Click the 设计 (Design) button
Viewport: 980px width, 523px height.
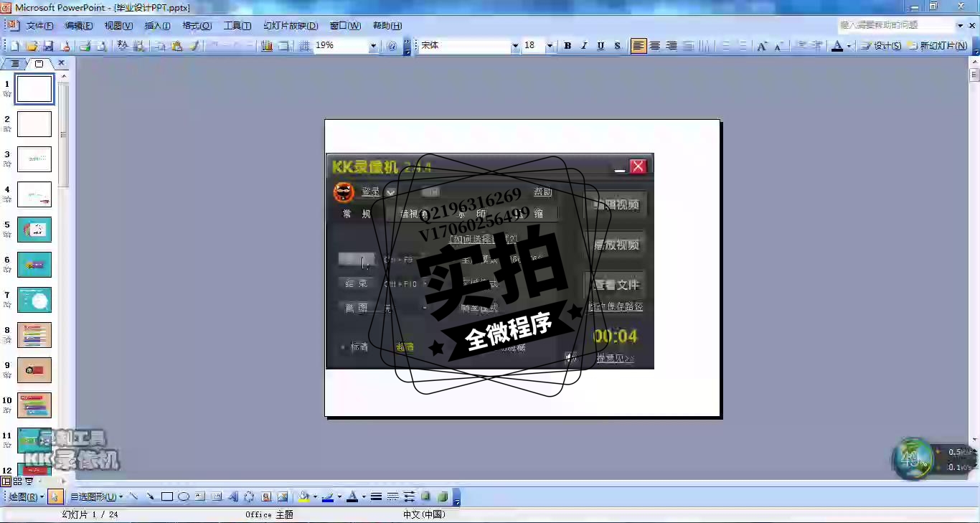click(x=881, y=46)
